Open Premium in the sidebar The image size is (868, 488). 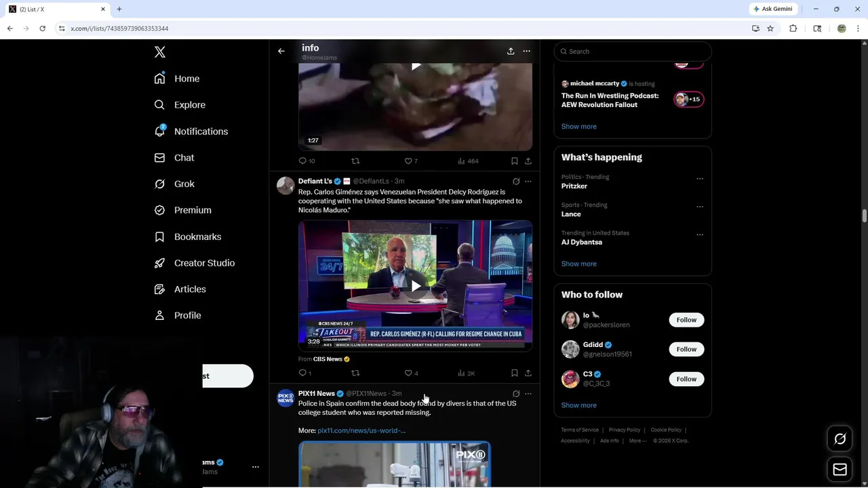coord(183,210)
